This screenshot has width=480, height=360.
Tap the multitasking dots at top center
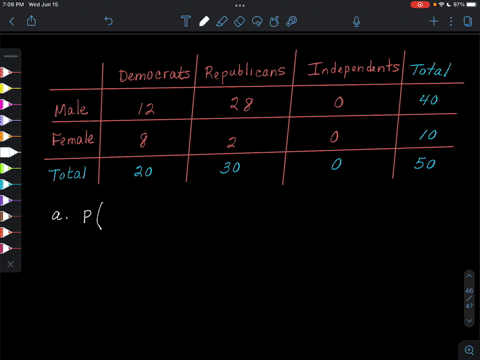click(x=240, y=5)
